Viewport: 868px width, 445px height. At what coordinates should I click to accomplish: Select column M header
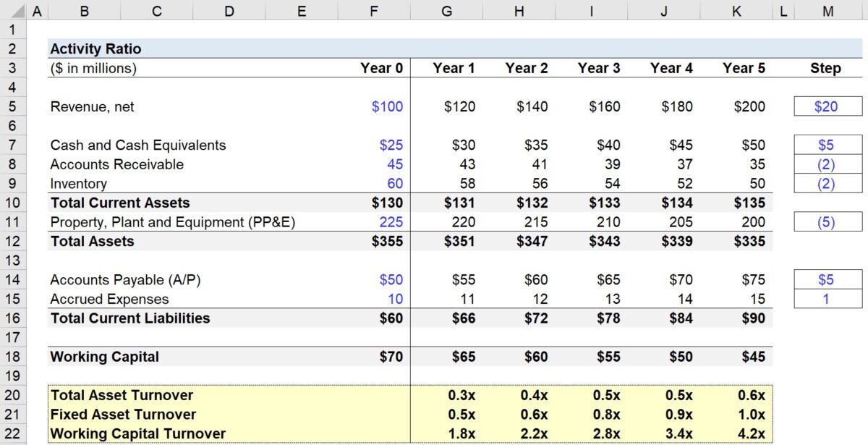coord(826,11)
